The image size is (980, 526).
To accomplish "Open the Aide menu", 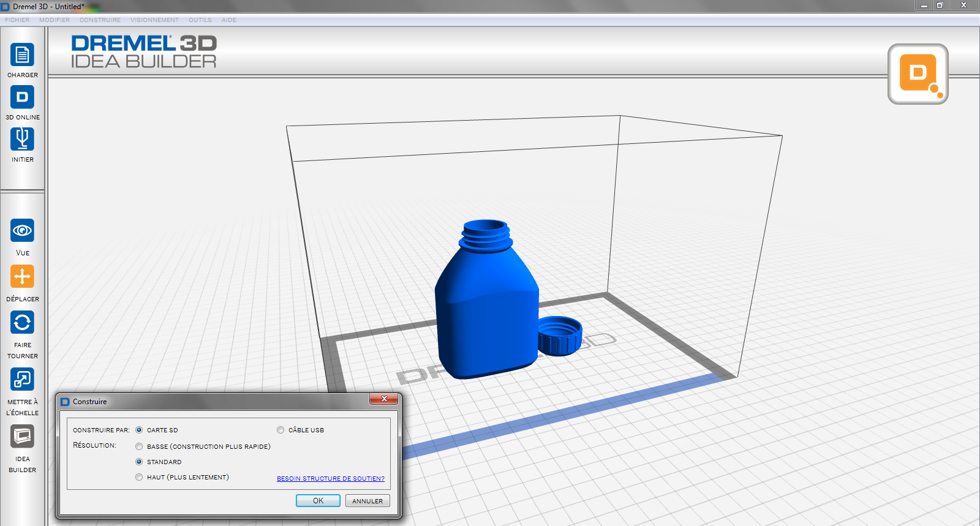I will coord(229,20).
